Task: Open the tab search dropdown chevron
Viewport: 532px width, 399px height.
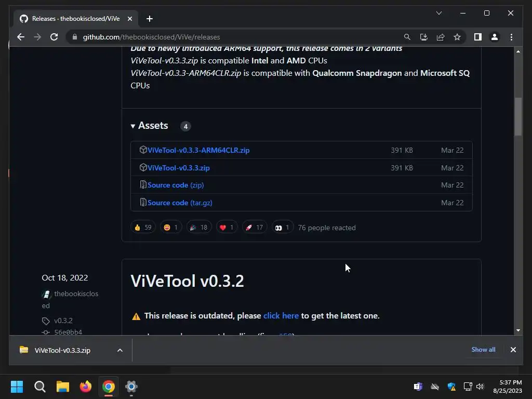Action: (438, 13)
